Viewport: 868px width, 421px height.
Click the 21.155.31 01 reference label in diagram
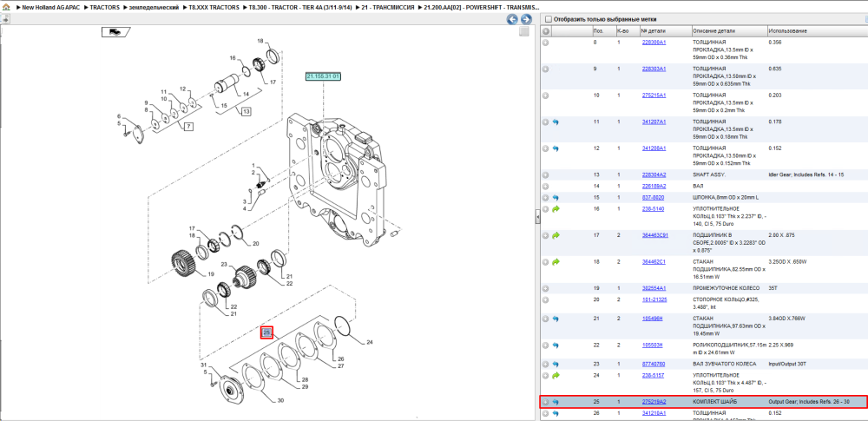(x=323, y=76)
